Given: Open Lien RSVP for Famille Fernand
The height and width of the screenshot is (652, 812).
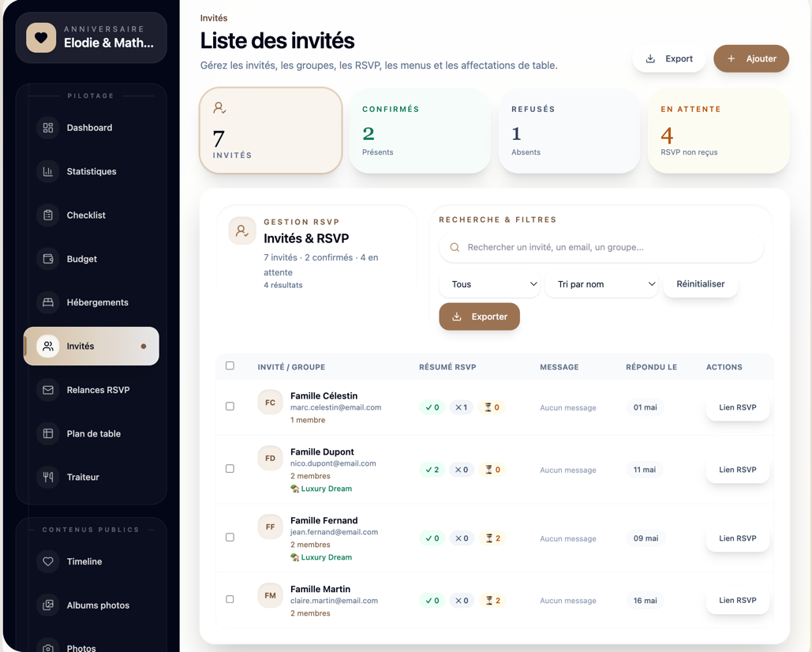Looking at the screenshot, I should tap(737, 538).
